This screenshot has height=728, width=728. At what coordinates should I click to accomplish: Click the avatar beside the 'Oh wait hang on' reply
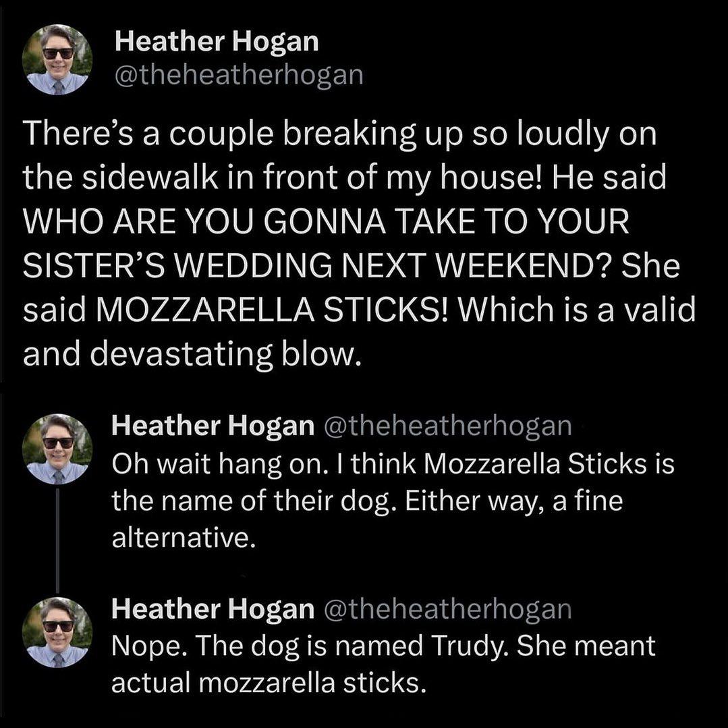(x=57, y=449)
